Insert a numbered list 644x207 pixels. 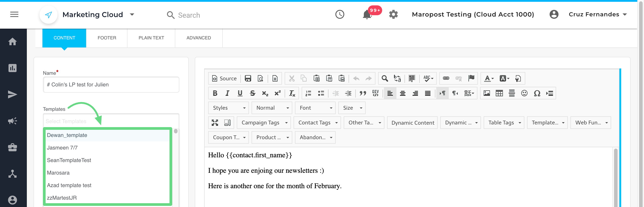pyautogui.click(x=308, y=93)
